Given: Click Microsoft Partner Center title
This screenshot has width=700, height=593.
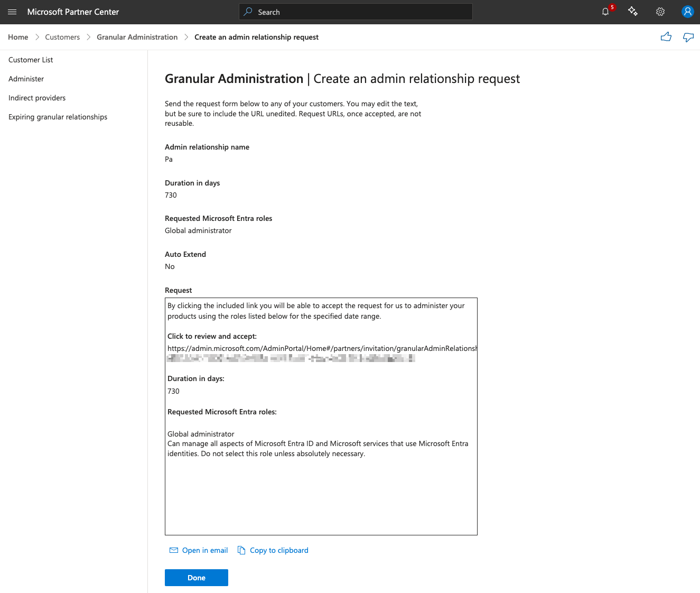Looking at the screenshot, I should (x=73, y=12).
